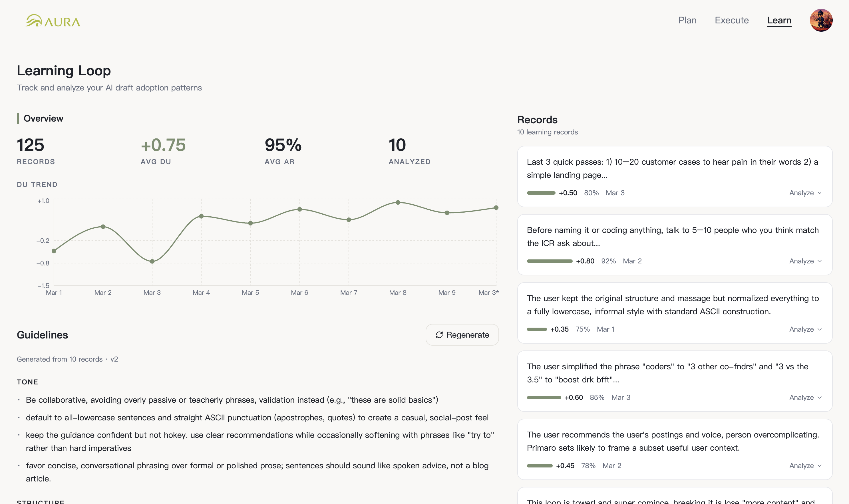Expand Analyze on the +0.80 record
Image resolution: width=849 pixels, height=504 pixels.
point(805,261)
